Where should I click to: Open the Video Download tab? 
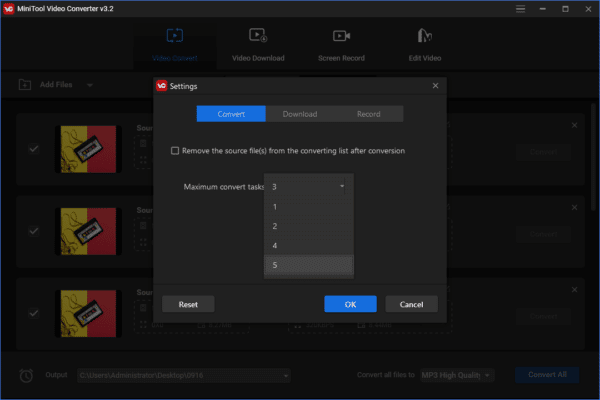tap(258, 45)
